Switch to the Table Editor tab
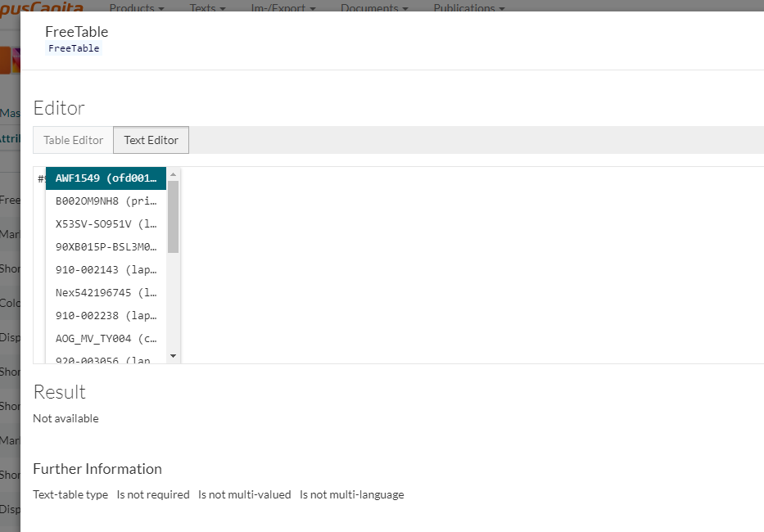The image size is (764, 532). tap(72, 140)
